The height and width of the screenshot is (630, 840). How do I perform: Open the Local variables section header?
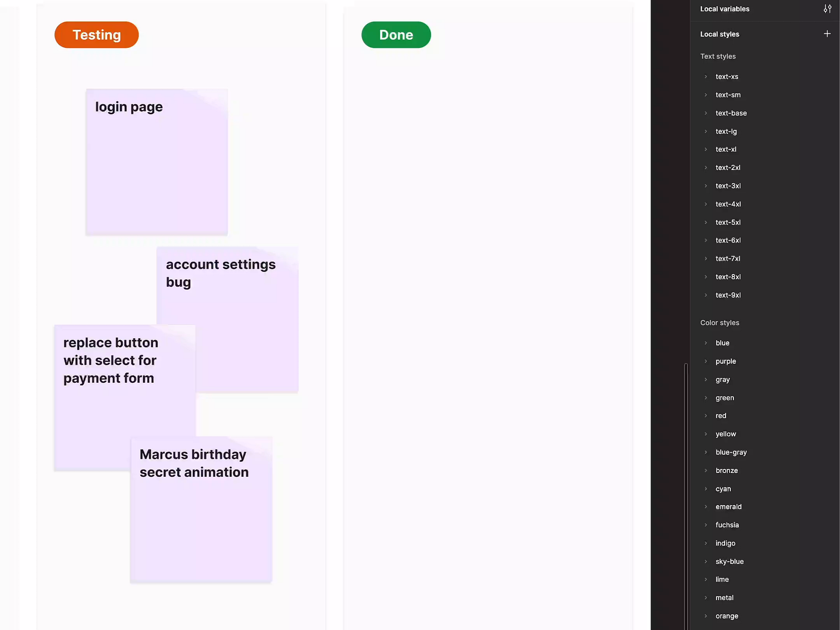pos(724,8)
